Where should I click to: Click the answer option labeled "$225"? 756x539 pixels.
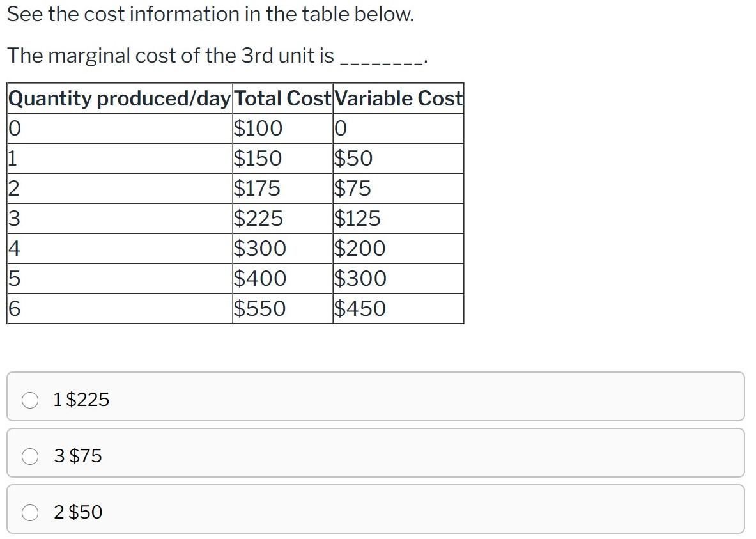(81, 400)
